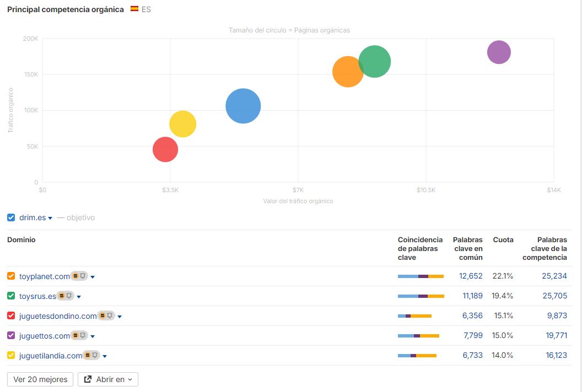The height and width of the screenshot is (392, 582).
Task: Click the bell alert icon next to toyplanet.com
Action: tap(83, 276)
